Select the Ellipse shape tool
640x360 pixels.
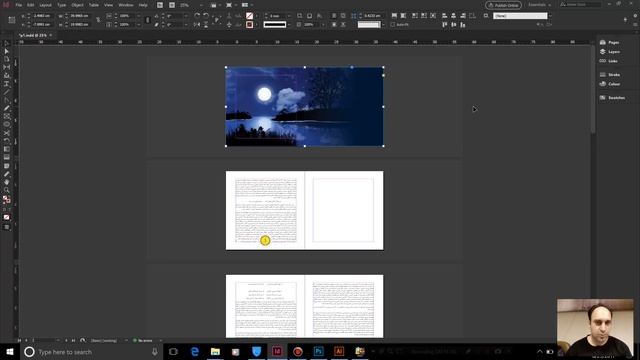tap(7, 125)
